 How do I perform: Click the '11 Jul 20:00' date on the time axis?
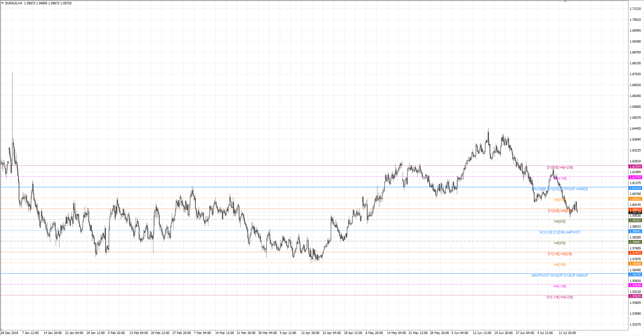[567, 333]
